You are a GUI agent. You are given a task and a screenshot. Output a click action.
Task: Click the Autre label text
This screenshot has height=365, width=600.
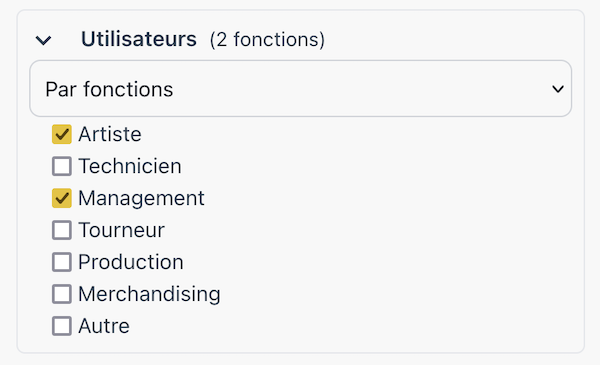[x=104, y=326]
